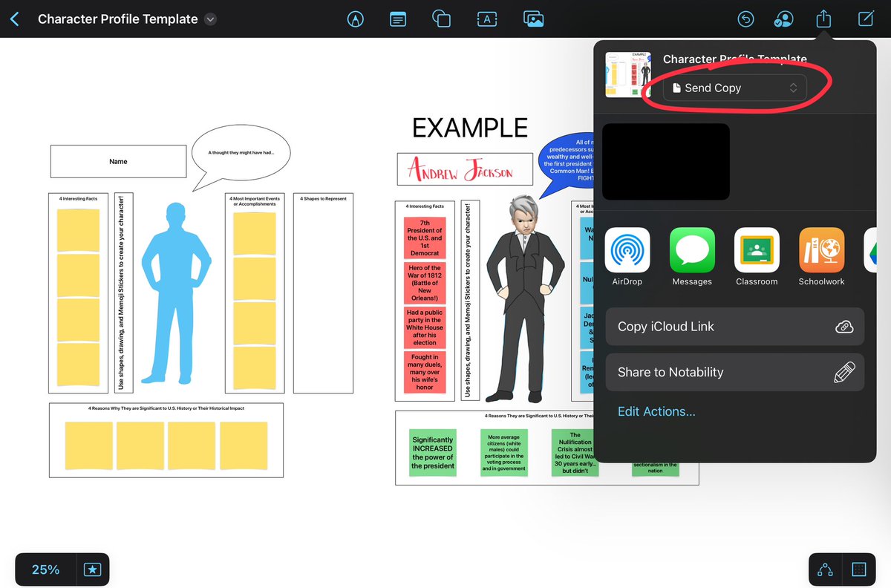
Task: Select the 'Had a public party' red note
Action: coord(425,327)
